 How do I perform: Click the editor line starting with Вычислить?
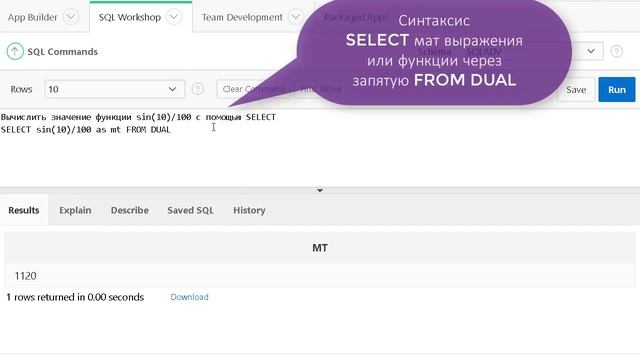(x=138, y=117)
